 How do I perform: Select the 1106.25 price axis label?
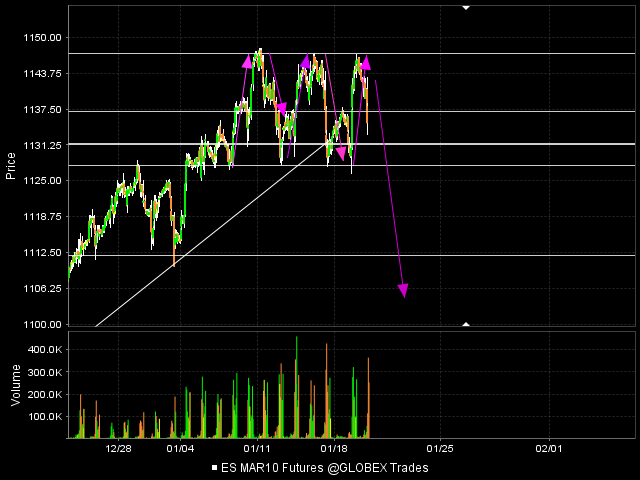(42, 288)
